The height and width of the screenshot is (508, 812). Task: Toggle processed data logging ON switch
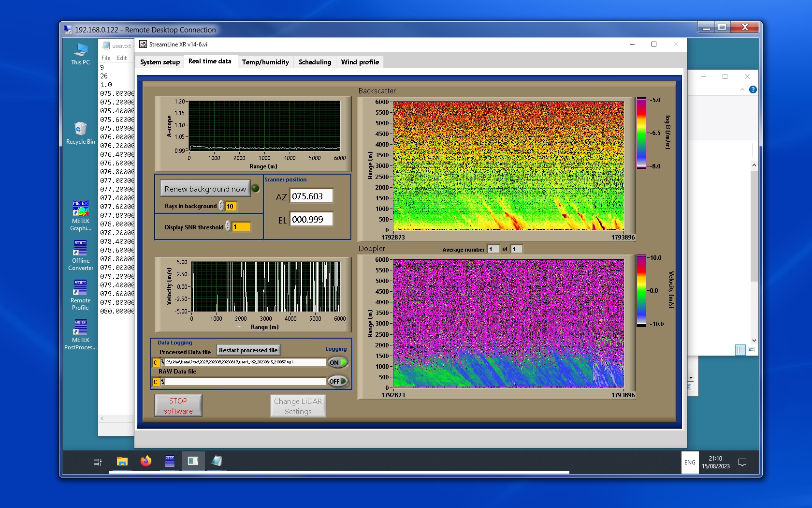coord(337,362)
